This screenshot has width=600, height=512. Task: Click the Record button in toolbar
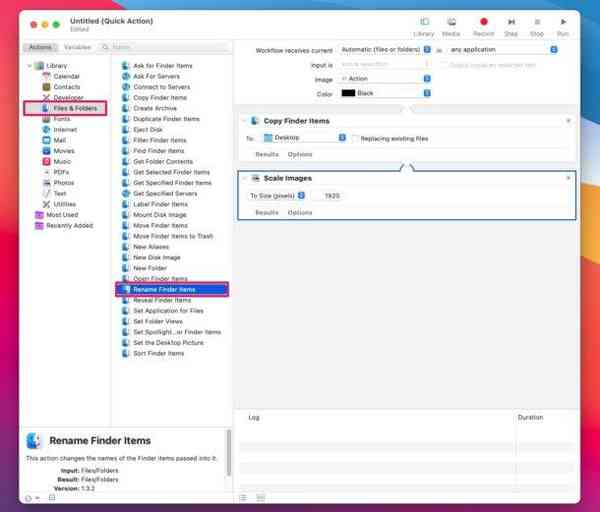click(483, 26)
